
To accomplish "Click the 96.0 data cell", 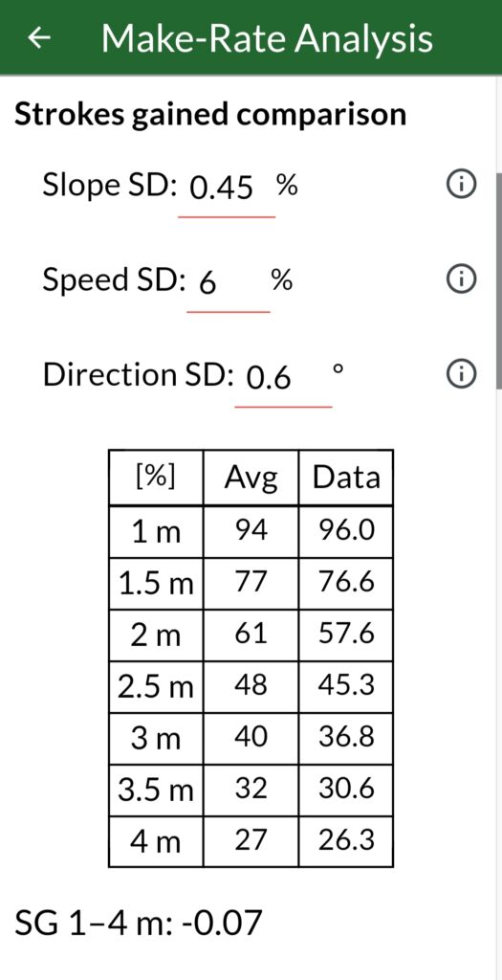I will [346, 531].
